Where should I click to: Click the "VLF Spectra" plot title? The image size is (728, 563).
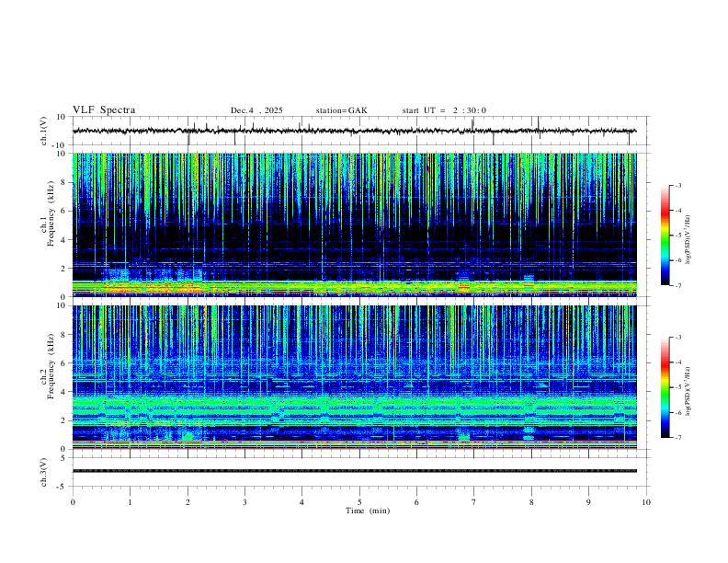104,110
